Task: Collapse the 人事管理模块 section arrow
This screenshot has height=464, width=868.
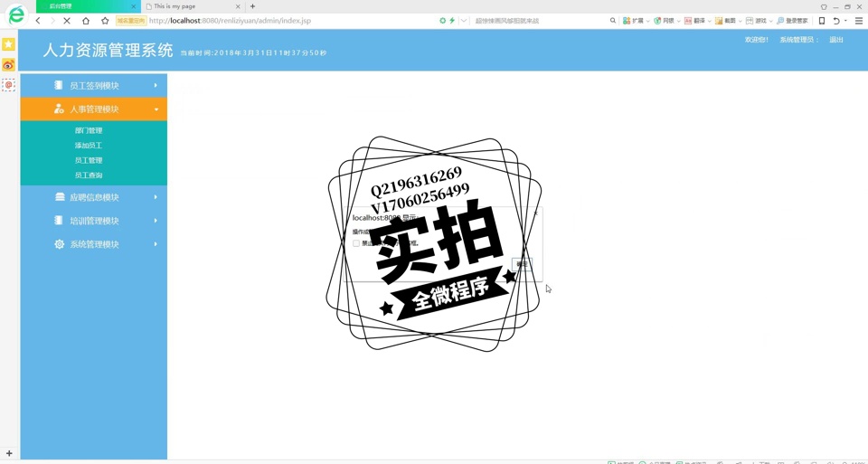Action: [156, 109]
